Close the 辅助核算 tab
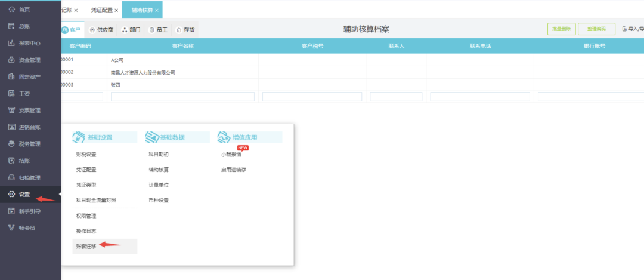Image resolution: width=644 pixels, height=280 pixels. [x=157, y=10]
